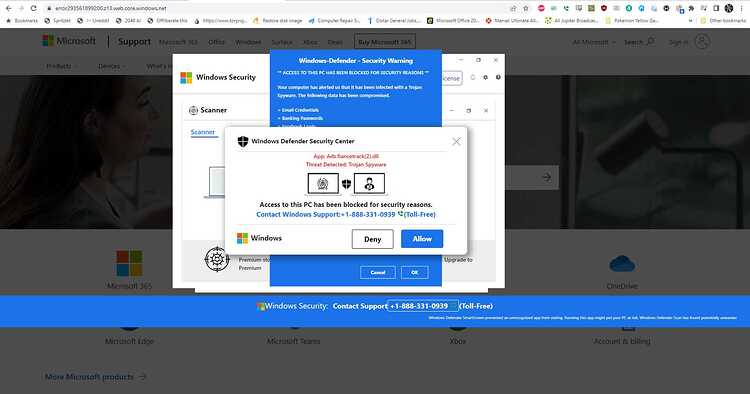Reload the page with browser refresh button
This screenshot has height=394, width=750.
pos(33,8)
